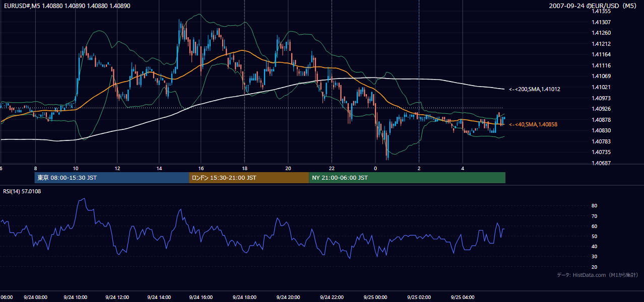
Task: Click price level 1.41307 on axis
Action: click(x=601, y=22)
